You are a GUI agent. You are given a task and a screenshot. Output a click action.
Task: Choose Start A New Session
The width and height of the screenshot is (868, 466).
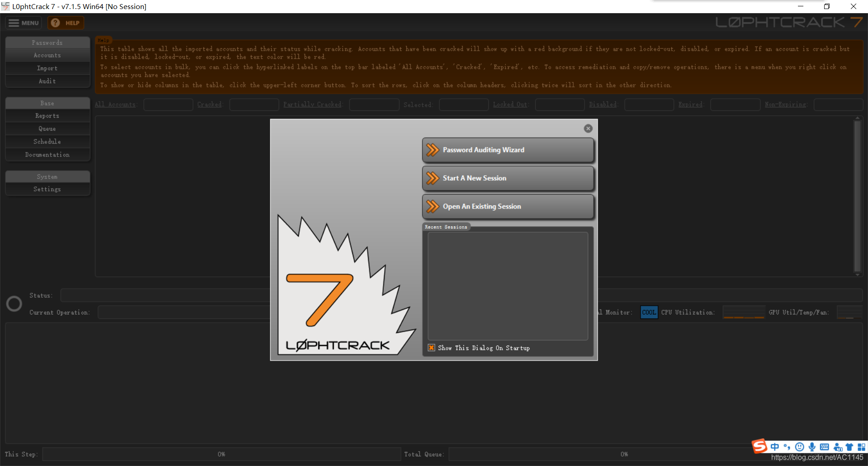click(508, 178)
